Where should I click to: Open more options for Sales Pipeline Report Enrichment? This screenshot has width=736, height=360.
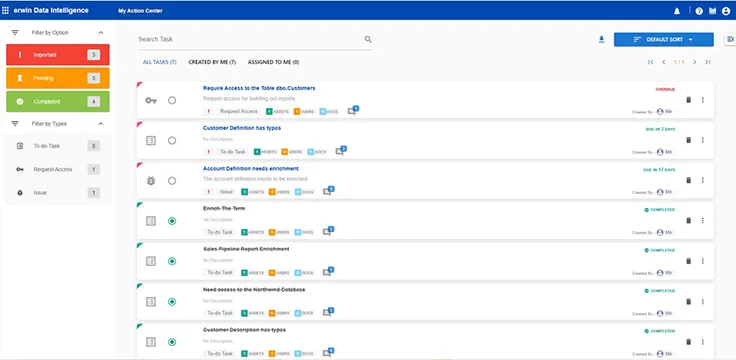(703, 261)
